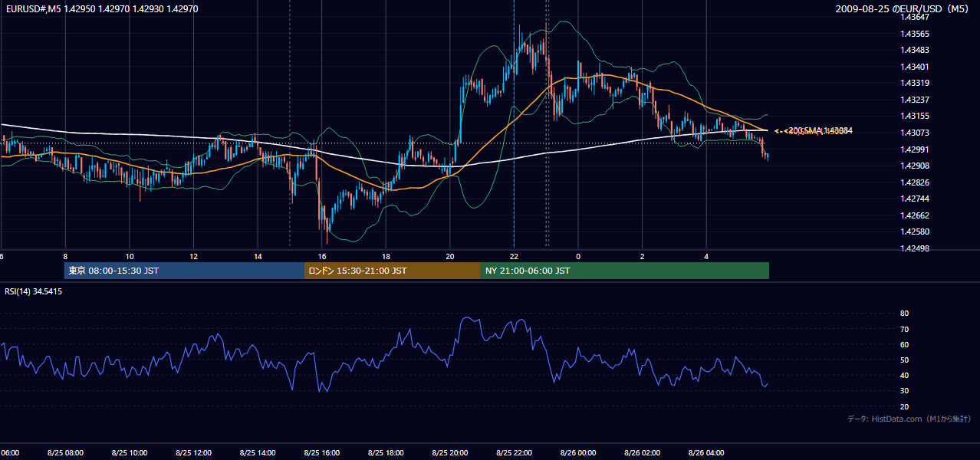The width and height of the screenshot is (980, 460).
Task: Click bottom axis label 8/25 10:00
Action: [x=130, y=453]
